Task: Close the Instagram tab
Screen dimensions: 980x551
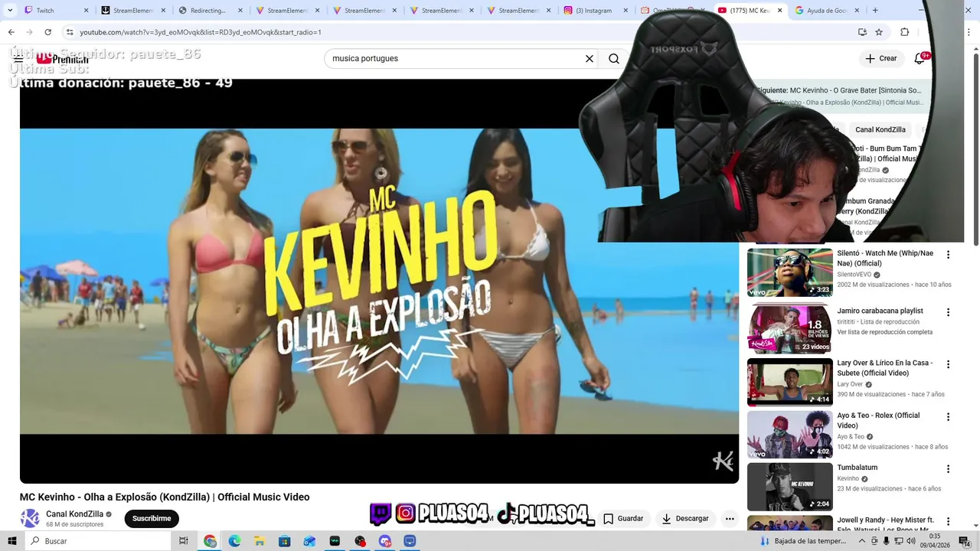Action: (x=626, y=11)
